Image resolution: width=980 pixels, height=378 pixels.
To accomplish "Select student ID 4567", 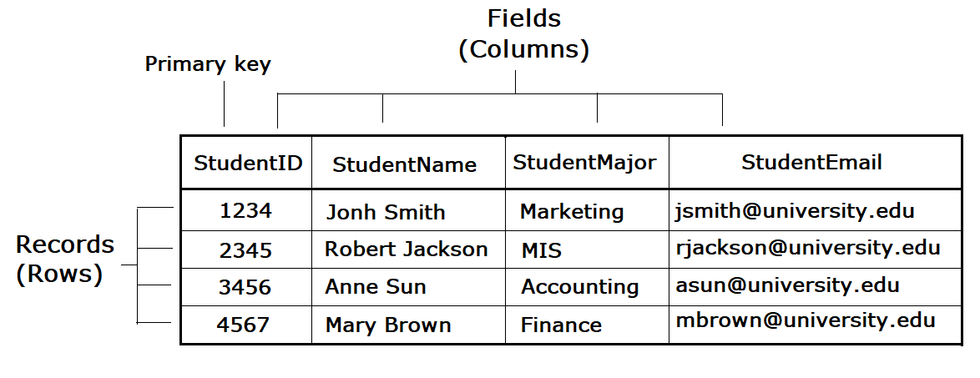I will coord(243,325).
